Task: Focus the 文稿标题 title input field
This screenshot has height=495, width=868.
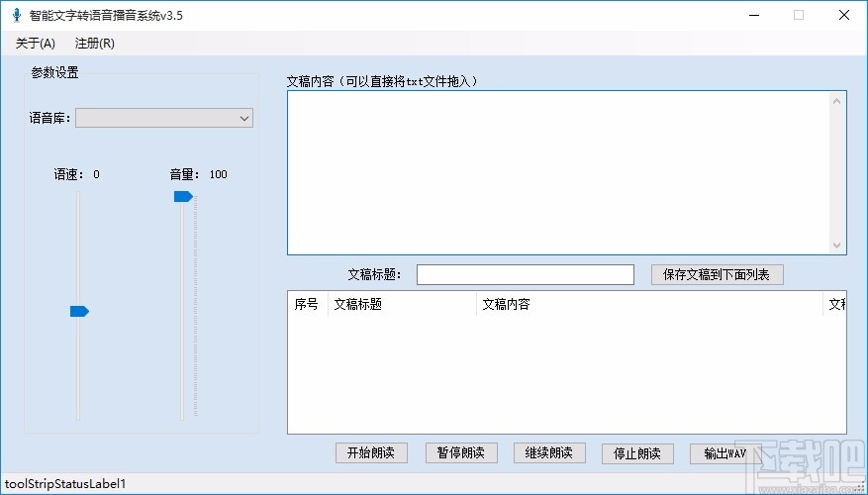Action: tap(526, 274)
